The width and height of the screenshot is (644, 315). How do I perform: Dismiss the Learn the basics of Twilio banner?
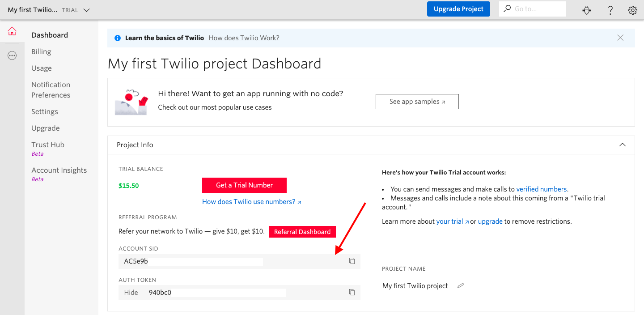[x=620, y=38]
